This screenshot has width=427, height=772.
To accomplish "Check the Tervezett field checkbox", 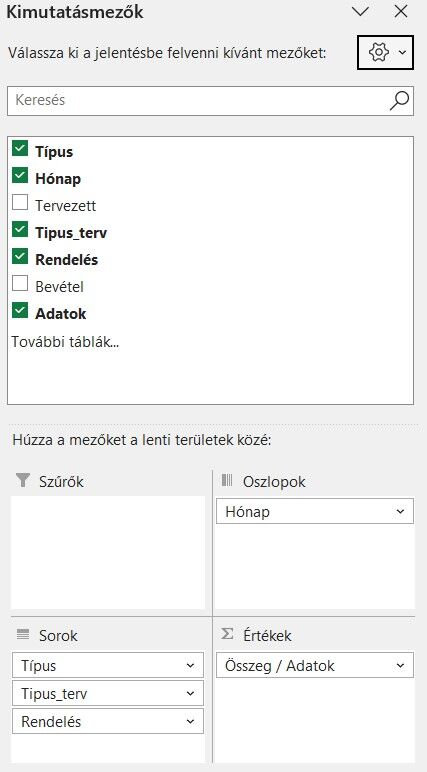I will pyautogui.click(x=20, y=202).
